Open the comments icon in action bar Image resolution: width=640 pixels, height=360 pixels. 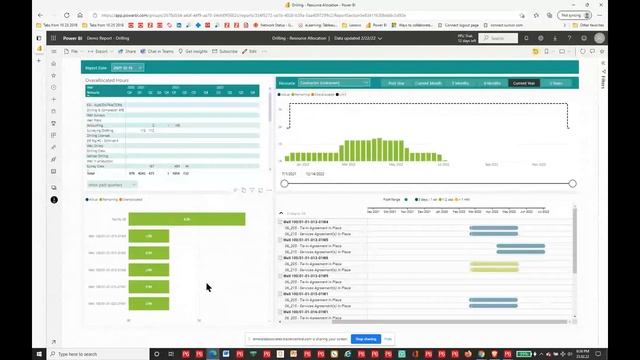tap(592, 51)
